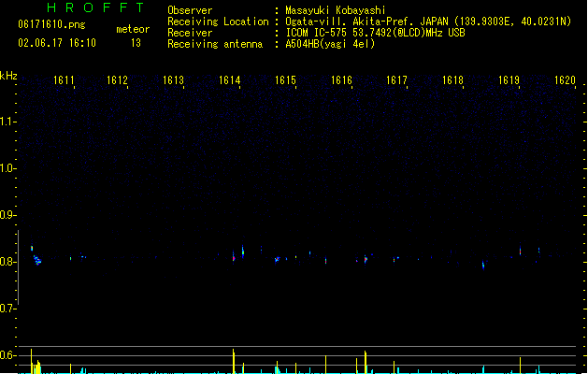Click the Observer label
The image size is (588, 374).
point(190,10)
